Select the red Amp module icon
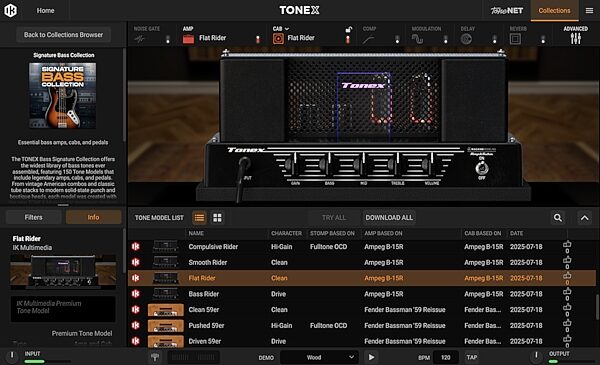 tap(188, 39)
